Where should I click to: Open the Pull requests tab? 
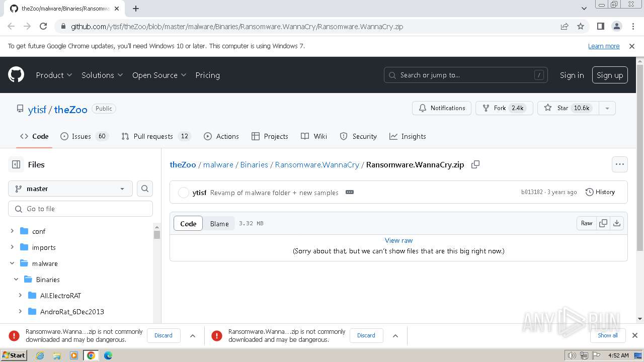click(x=156, y=136)
